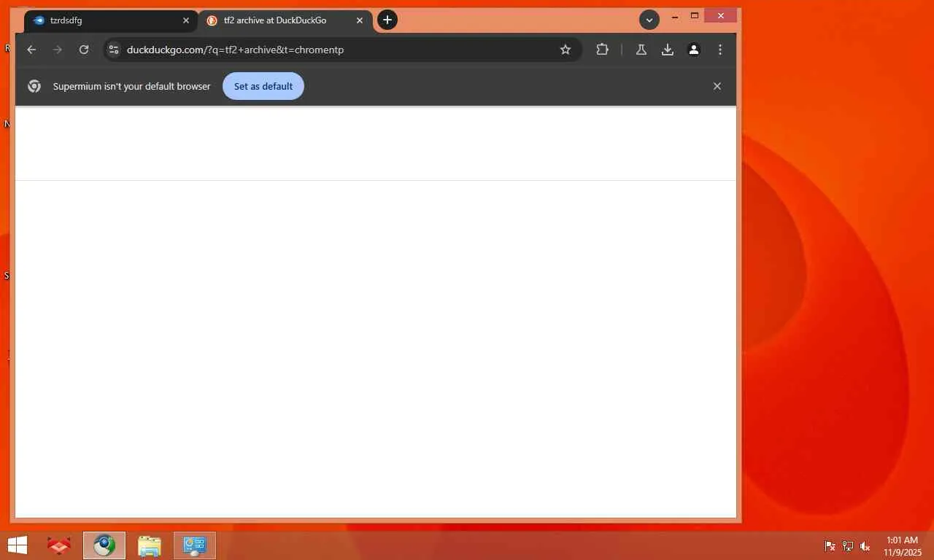
Task: Reload the current page
Action: click(x=84, y=50)
